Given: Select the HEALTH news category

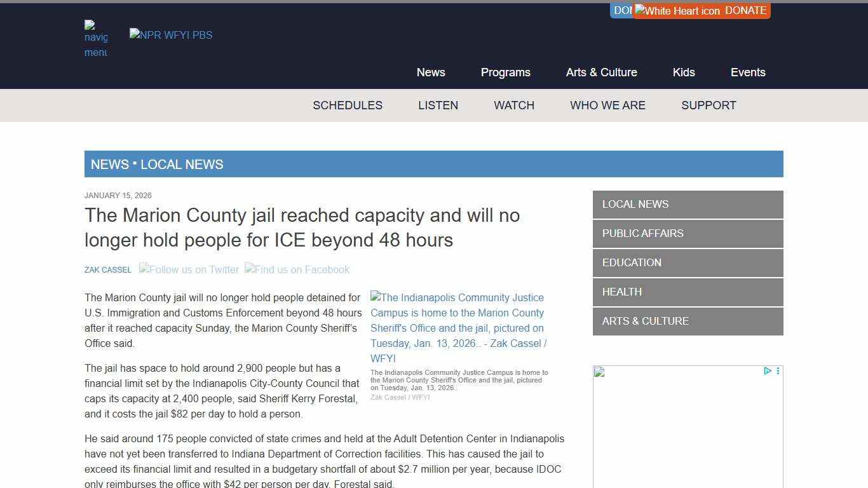Looking at the screenshot, I should pos(621,292).
